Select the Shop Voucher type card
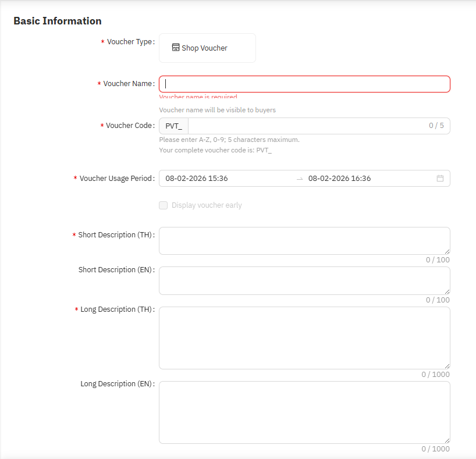The height and width of the screenshot is (459, 476). click(x=207, y=48)
